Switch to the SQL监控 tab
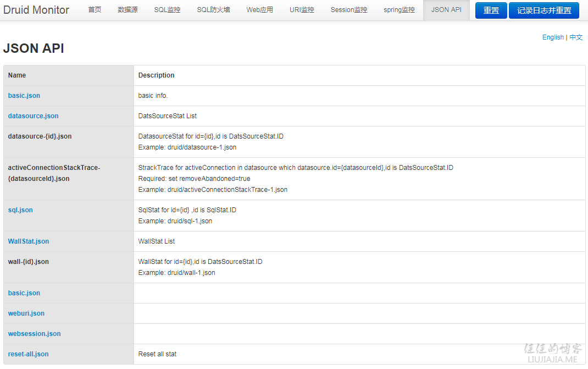Viewport: 588px width, 369px height. click(x=167, y=10)
